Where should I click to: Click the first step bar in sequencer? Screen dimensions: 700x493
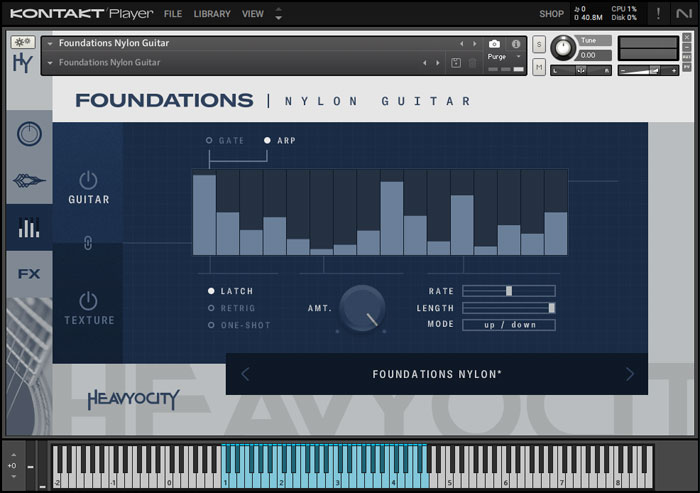(x=204, y=215)
